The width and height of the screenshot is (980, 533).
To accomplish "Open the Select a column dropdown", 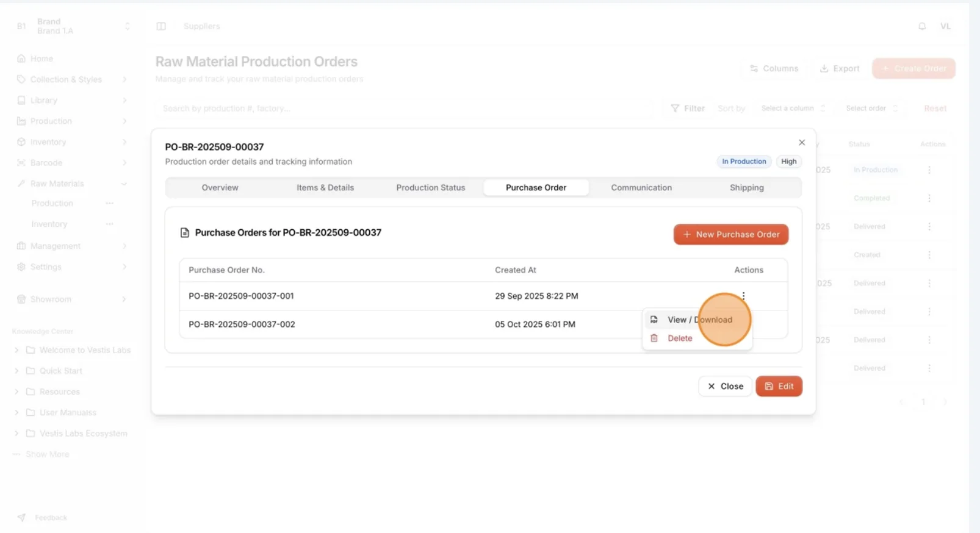I will coord(793,109).
